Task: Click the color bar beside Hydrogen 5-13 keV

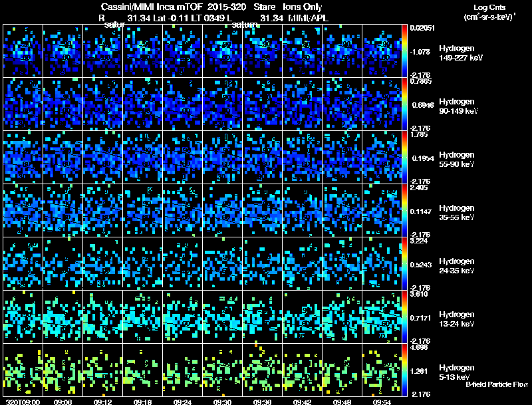Action: (404, 370)
